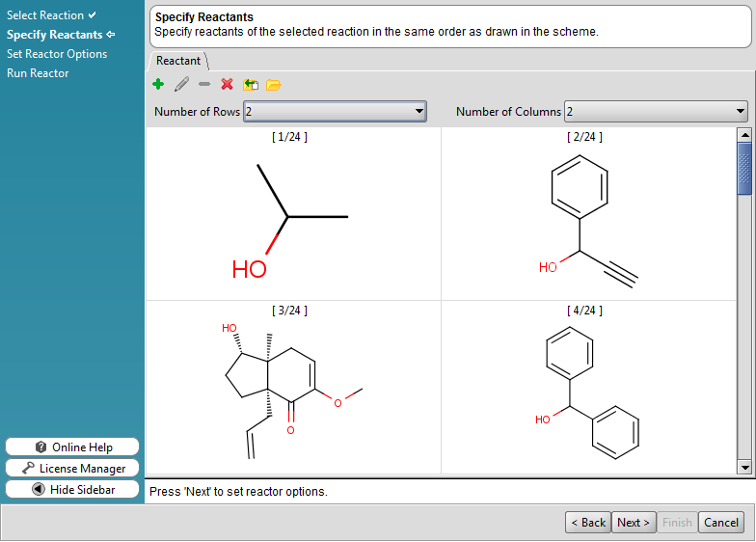This screenshot has height=542, width=756.
Task: Select Run Reactor step in sidebar
Action: [x=38, y=73]
